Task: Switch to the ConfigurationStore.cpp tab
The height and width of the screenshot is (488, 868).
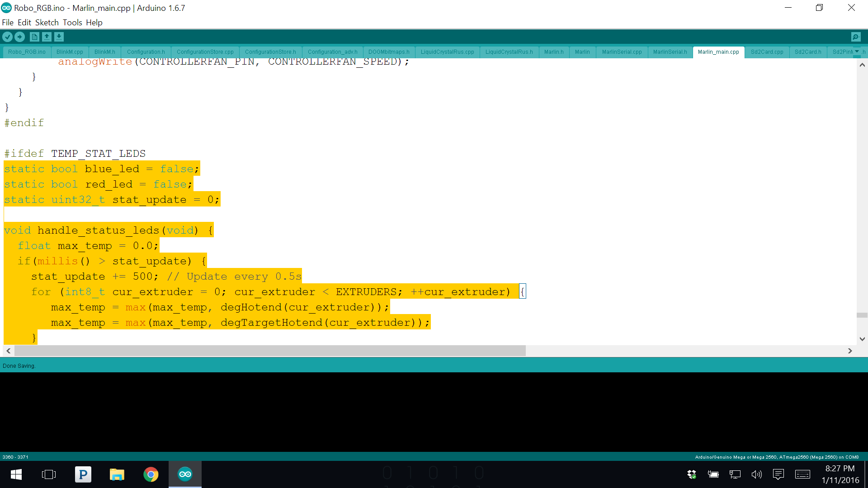Action: (x=205, y=52)
